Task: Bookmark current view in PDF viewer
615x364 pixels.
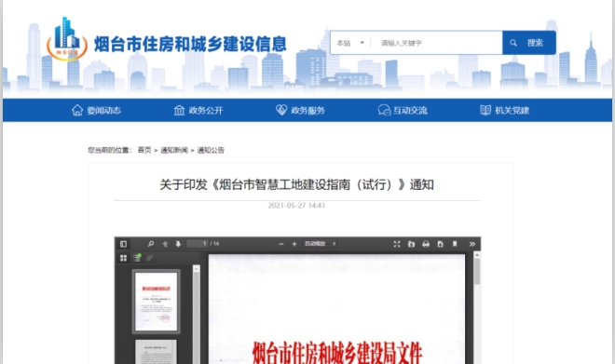Action: [455, 244]
